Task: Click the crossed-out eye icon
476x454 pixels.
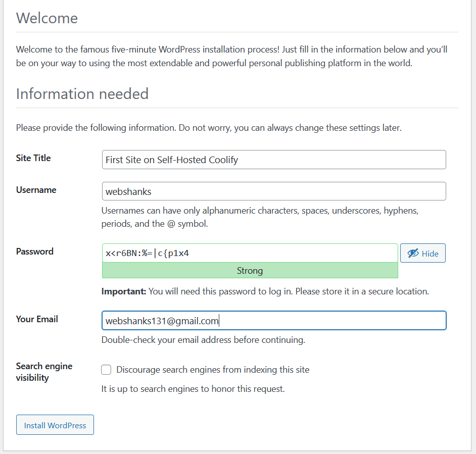Action: pyautogui.click(x=413, y=254)
